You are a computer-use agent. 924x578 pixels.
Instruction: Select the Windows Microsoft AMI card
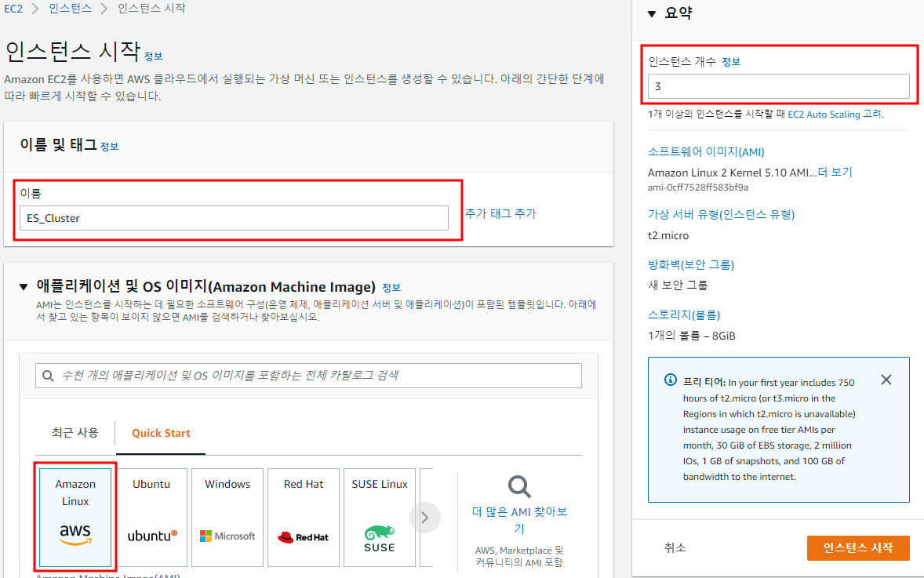click(x=227, y=518)
